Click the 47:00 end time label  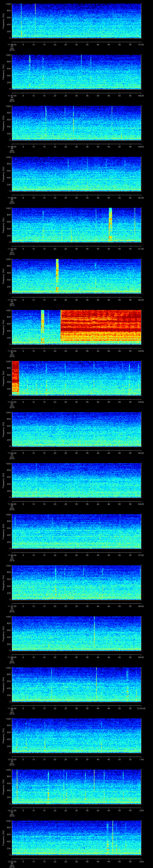click(141, 44)
